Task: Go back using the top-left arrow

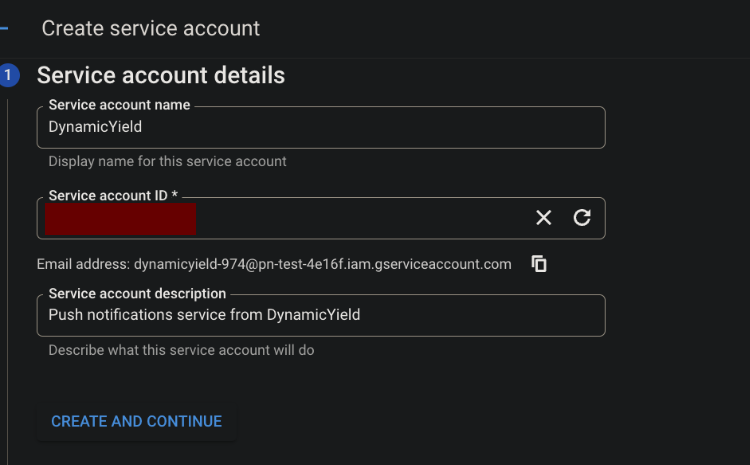Action: coord(3,28)
